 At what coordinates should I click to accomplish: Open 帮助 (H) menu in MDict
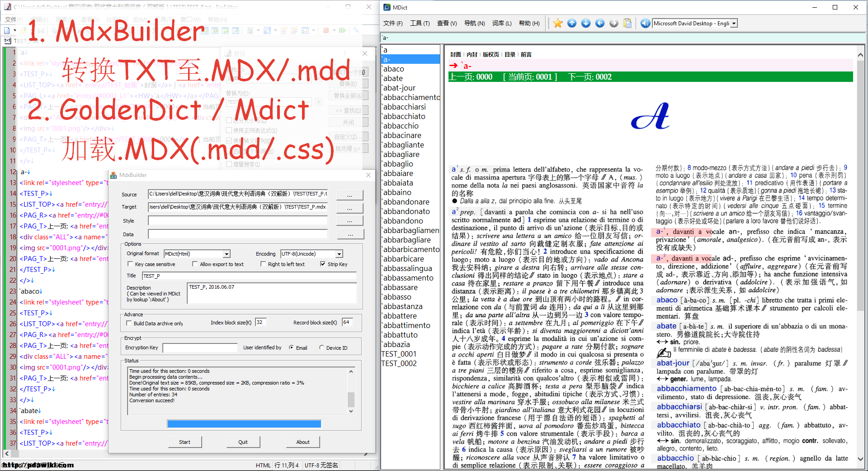pyautogui.click(x=529, y=24)
